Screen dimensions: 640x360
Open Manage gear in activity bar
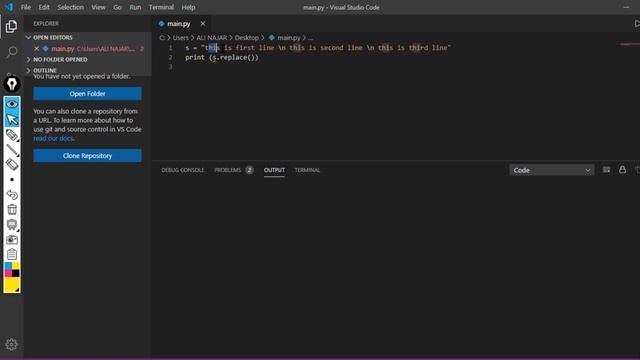11,344
